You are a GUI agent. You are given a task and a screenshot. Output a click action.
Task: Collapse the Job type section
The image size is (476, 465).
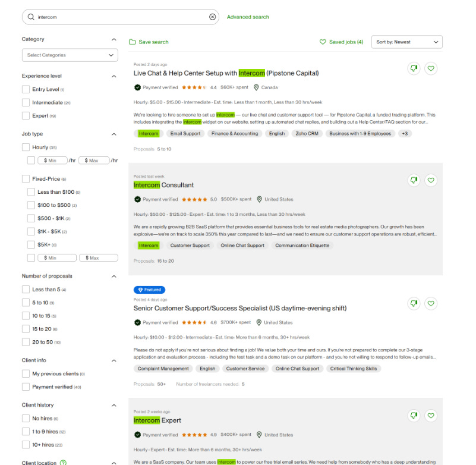point(114,134)
